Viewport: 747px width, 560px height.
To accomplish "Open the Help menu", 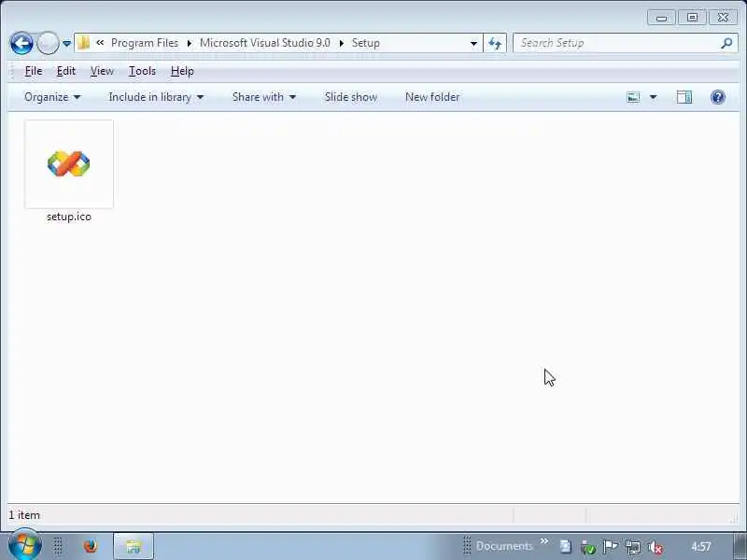I will coord(182,71).
